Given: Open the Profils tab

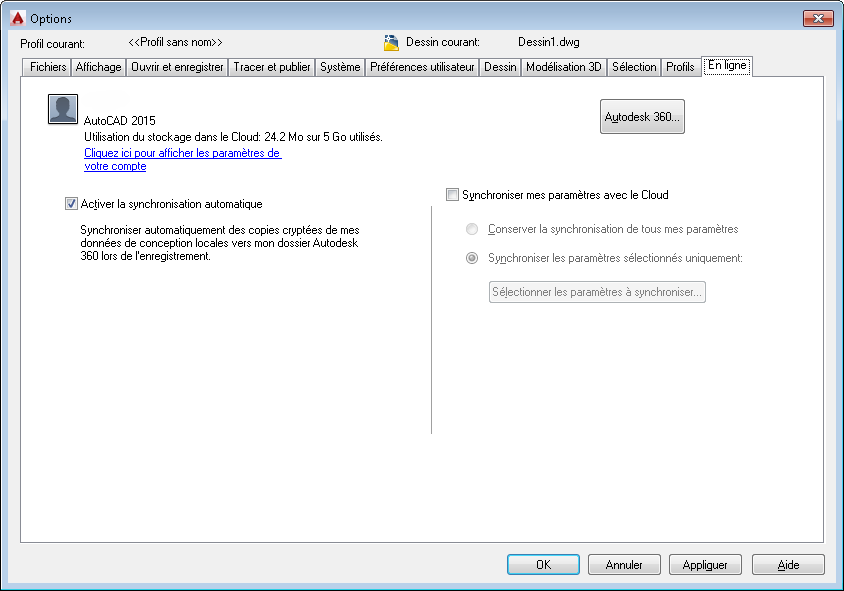Looking at the screenshot, I should [x=680, y=67].
